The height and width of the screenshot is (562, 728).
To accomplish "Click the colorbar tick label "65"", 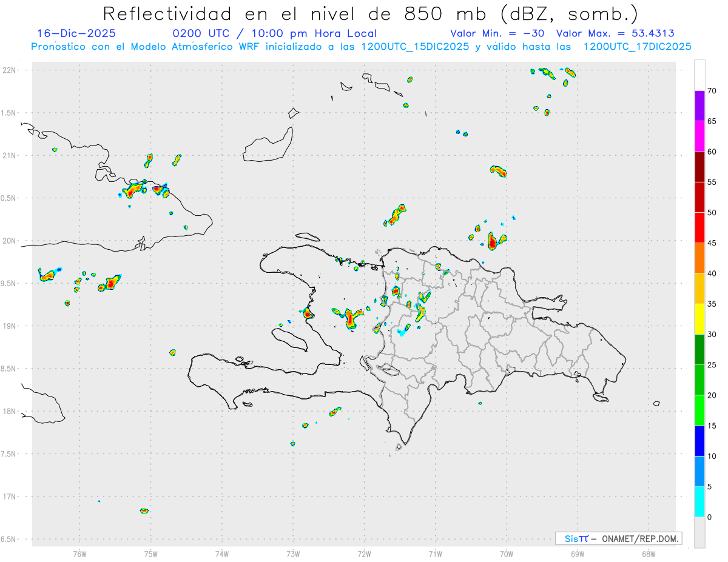I will [x=712, y=121].
